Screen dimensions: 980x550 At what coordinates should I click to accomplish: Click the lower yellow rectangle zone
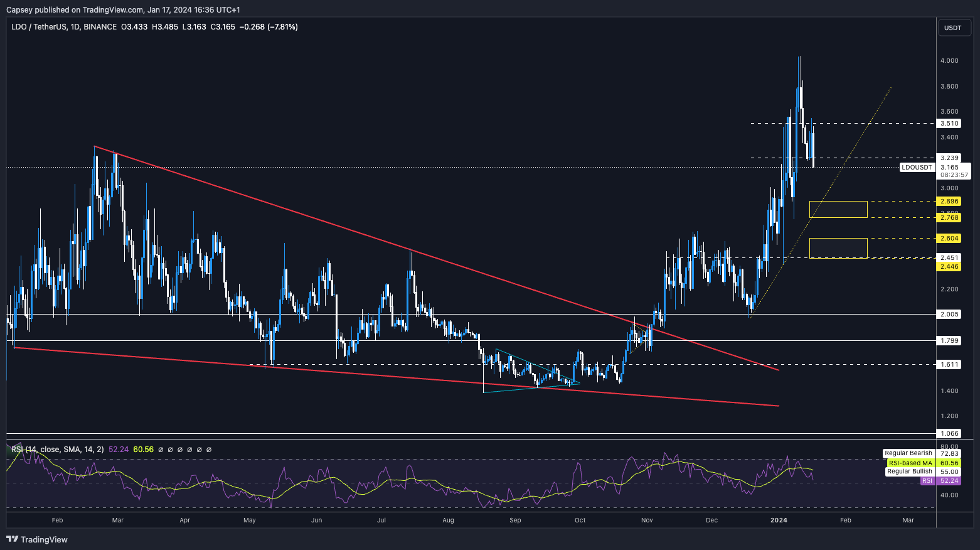838,248
